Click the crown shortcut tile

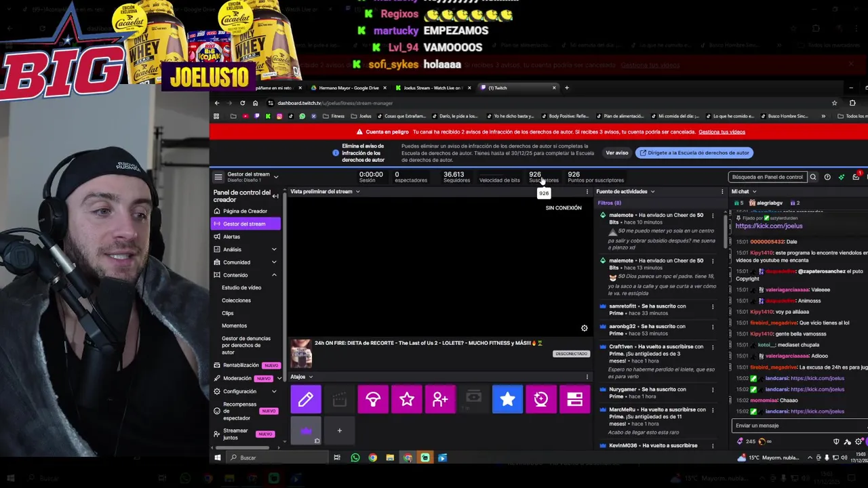(306, 431)
